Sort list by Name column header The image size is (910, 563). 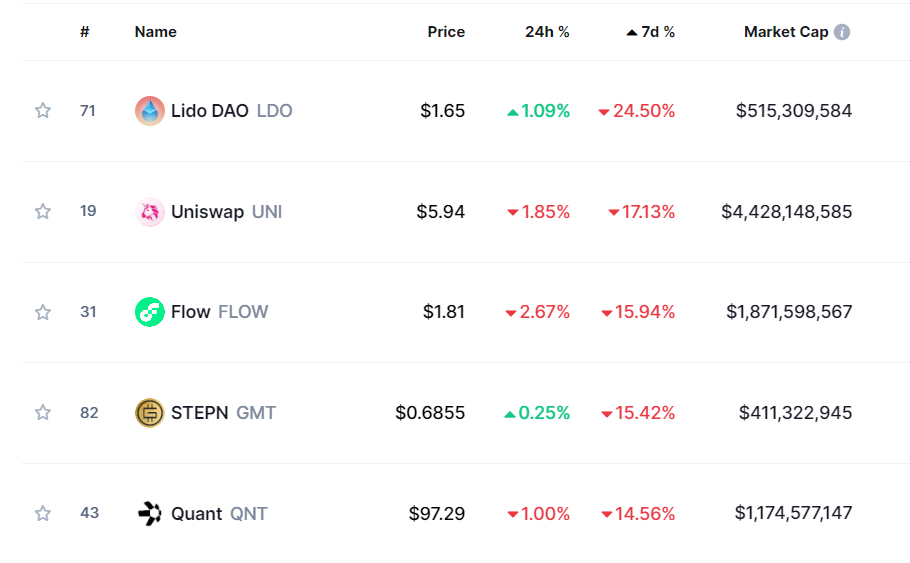click(x=155, y=32)
